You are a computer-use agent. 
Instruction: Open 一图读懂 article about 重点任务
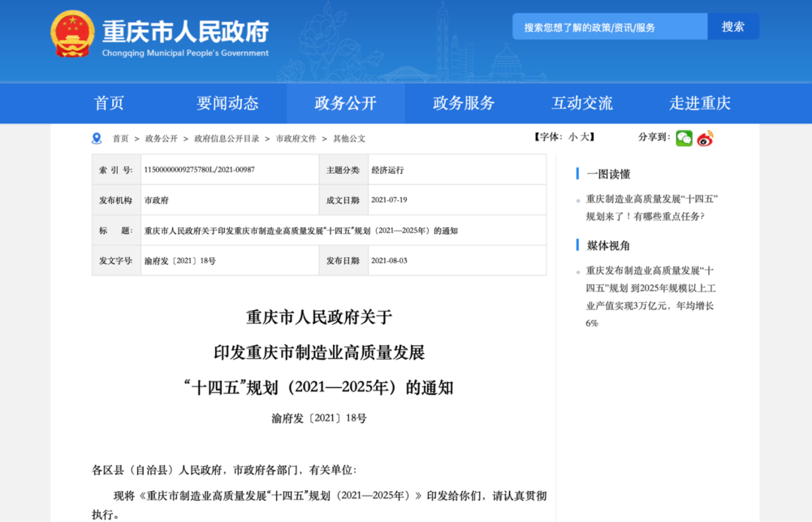pyautogui.click(x=652, y=208)
